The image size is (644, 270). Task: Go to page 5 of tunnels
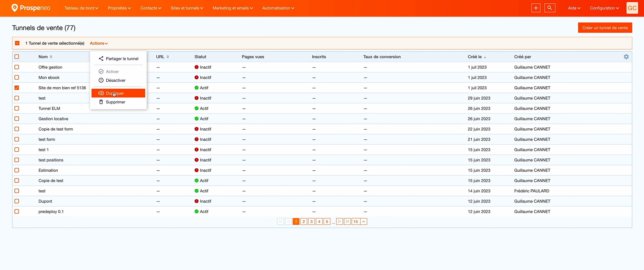point(327,222)
